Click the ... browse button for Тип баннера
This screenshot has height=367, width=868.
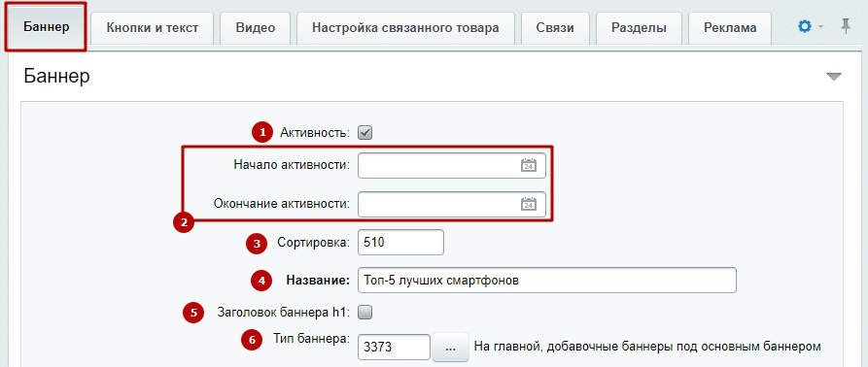tap(450, 348)
